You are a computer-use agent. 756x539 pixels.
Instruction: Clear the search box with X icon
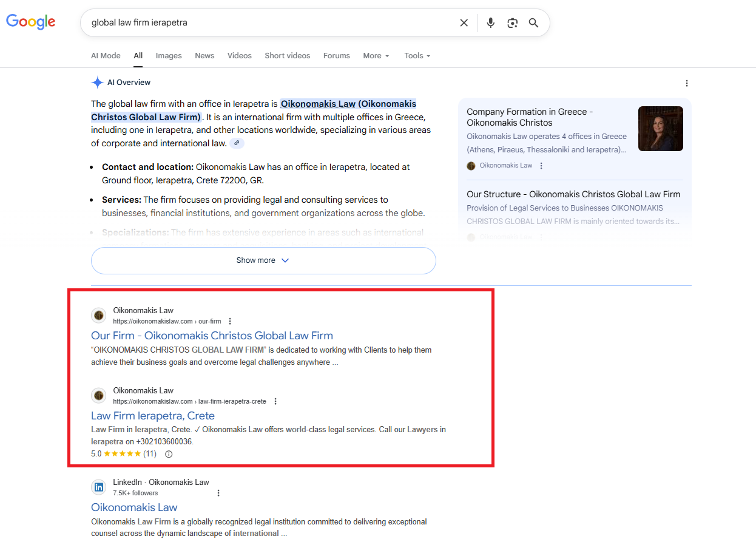point(464,23)
